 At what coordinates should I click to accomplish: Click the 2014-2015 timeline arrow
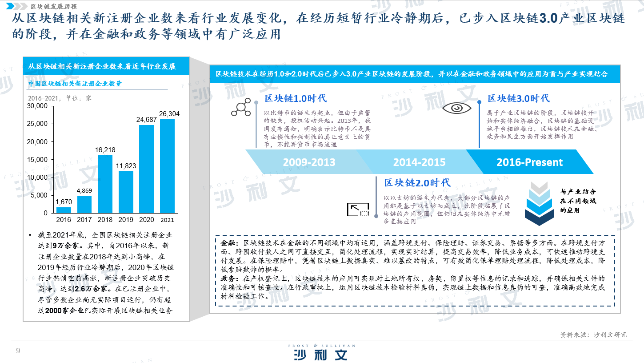[419, 162]
